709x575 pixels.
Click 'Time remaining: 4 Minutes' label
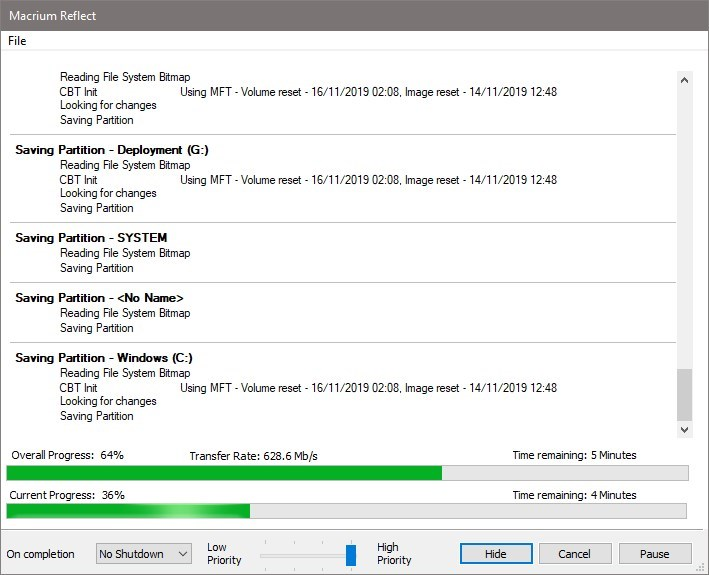tap(574, 495)
